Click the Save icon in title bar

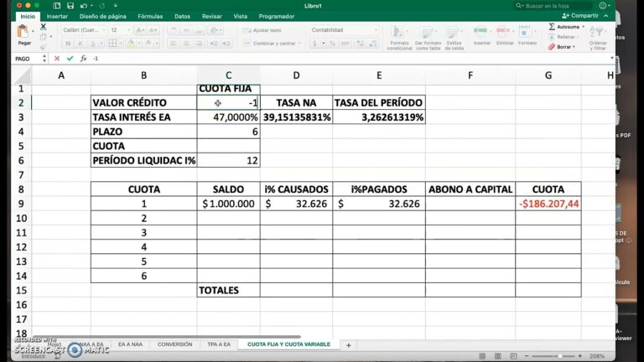pos(70,6)
